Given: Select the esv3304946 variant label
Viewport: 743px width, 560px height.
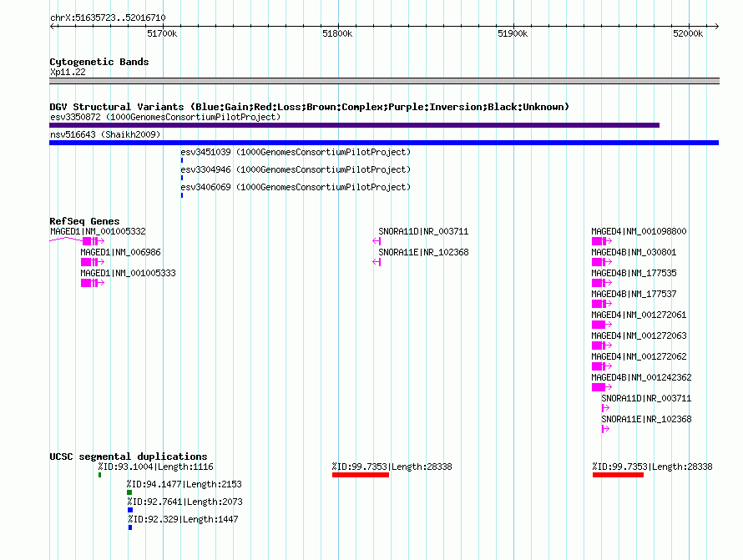Looking at the screenshot, I should coord(296,169).
